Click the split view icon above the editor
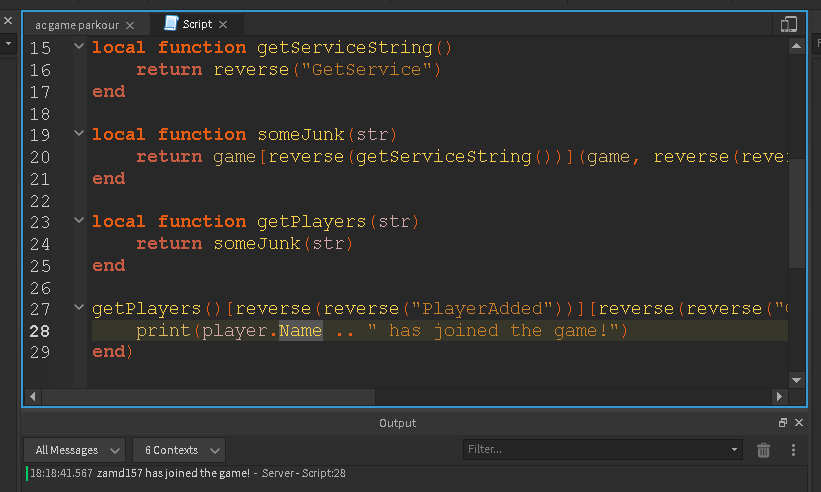 pyautogui.click(x=789, y=24)
